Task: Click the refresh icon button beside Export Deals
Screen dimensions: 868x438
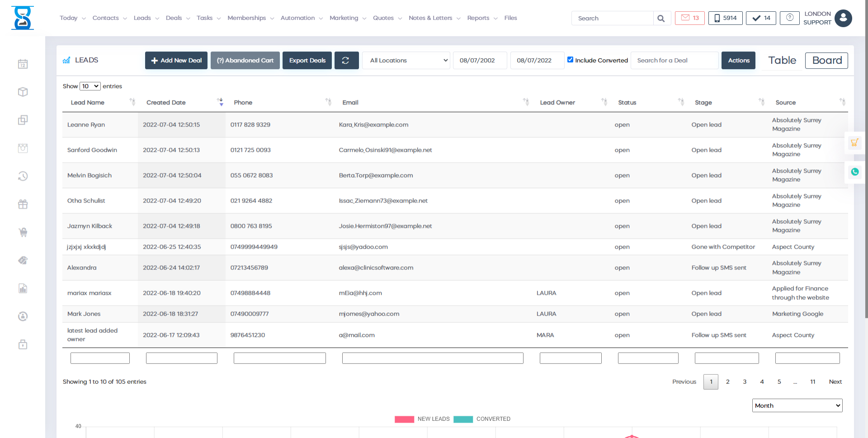Action: [346, 61]
